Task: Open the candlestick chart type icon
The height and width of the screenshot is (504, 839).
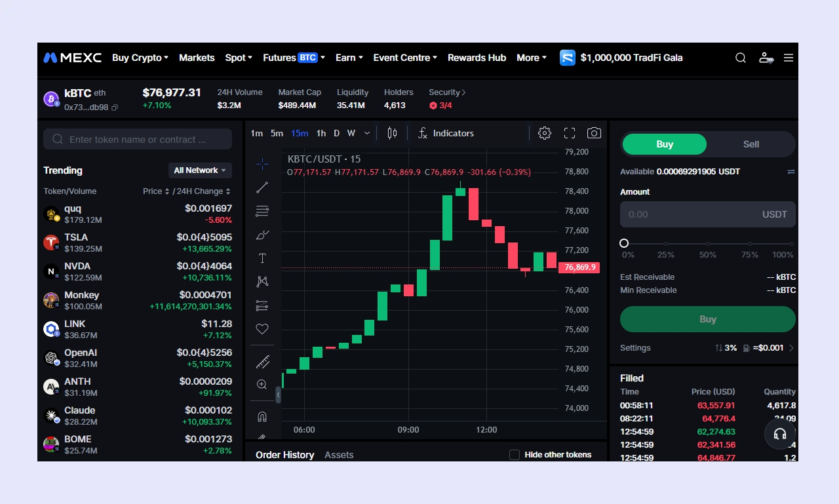Action: tap(392, 133)
